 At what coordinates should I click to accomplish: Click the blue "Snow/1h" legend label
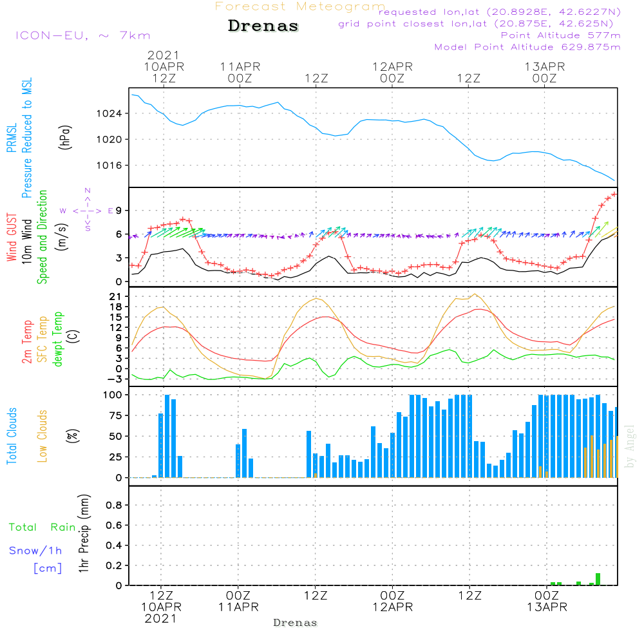point(35,551)
